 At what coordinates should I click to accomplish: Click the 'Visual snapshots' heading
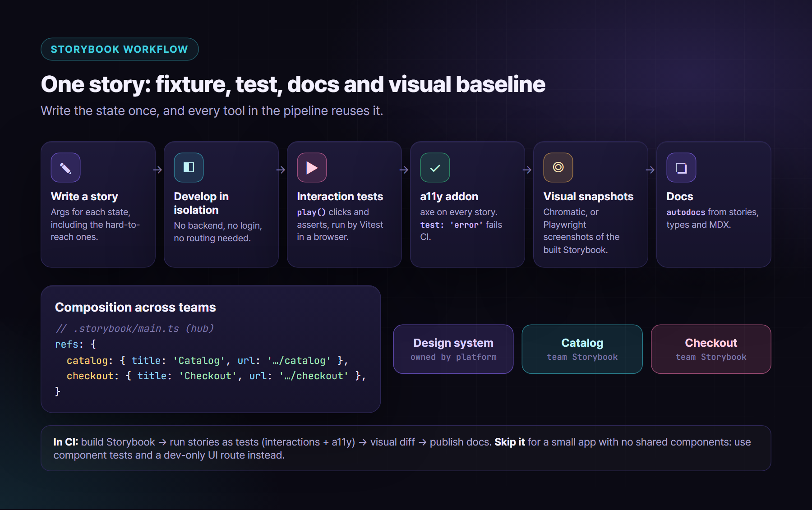point(588,197)
